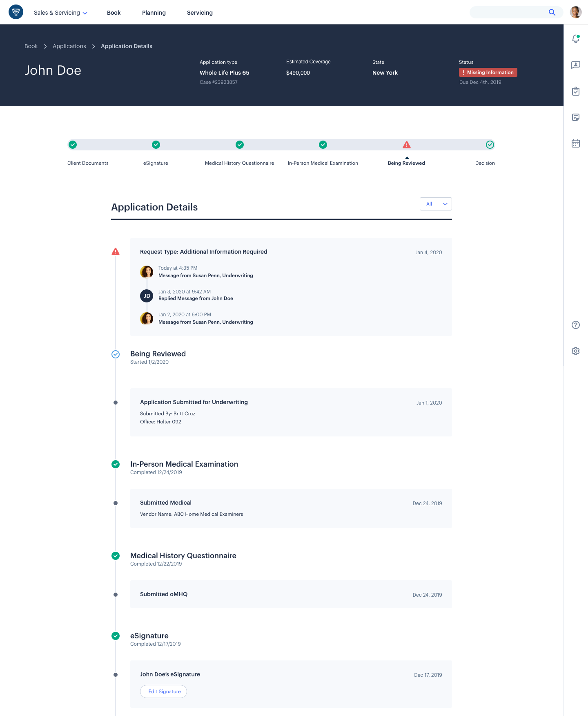This screenshot has width=588, height=716.
Task: Click the Due Dec 4th, 2019 text
Action: pos(480,82)
